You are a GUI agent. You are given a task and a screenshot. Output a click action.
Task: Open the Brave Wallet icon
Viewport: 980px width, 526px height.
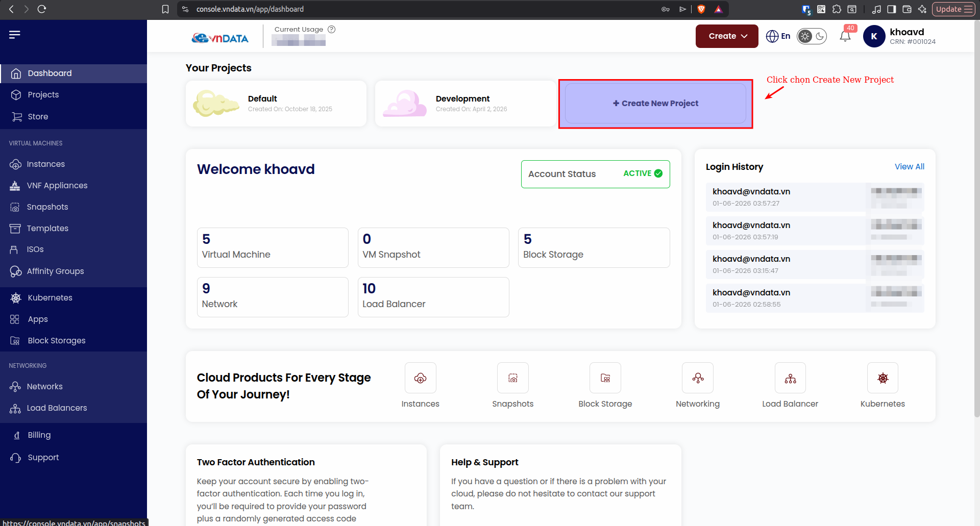(x=907, y=9)
